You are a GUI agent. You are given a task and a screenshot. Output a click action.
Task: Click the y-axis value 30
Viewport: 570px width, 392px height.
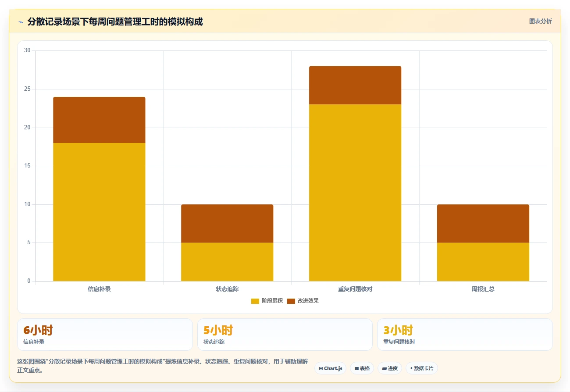coord(27,50)
